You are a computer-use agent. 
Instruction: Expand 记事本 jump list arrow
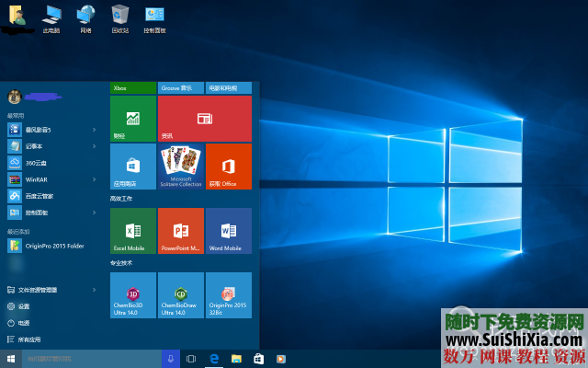point(94,146)
